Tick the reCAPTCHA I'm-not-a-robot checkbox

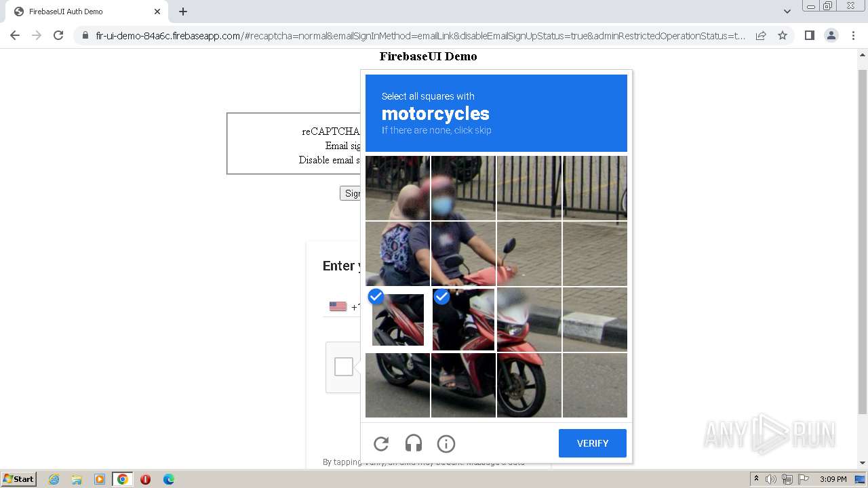344,367
